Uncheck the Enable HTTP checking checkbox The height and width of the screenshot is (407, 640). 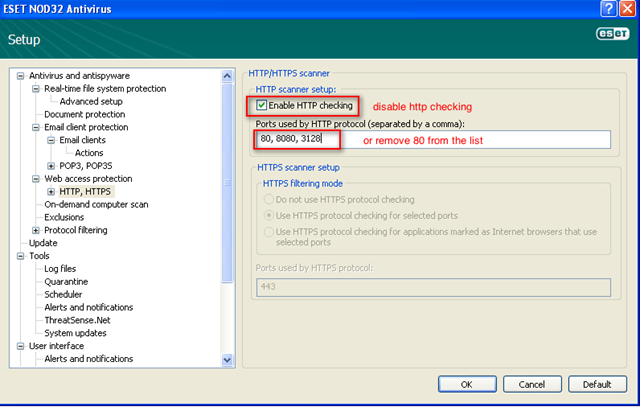coord(261,105)
